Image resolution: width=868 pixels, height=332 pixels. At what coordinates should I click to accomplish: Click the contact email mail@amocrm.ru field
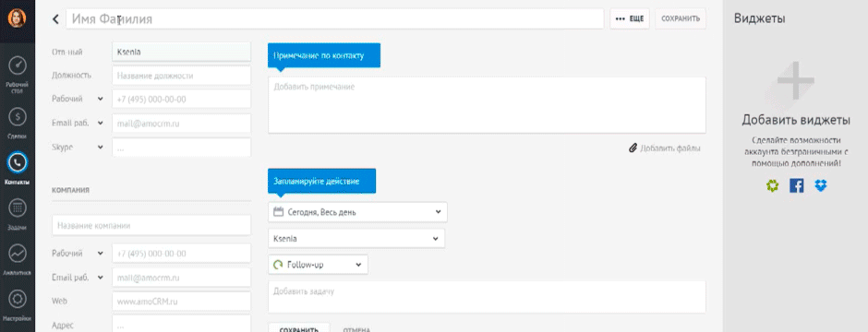tap(181, 124)
